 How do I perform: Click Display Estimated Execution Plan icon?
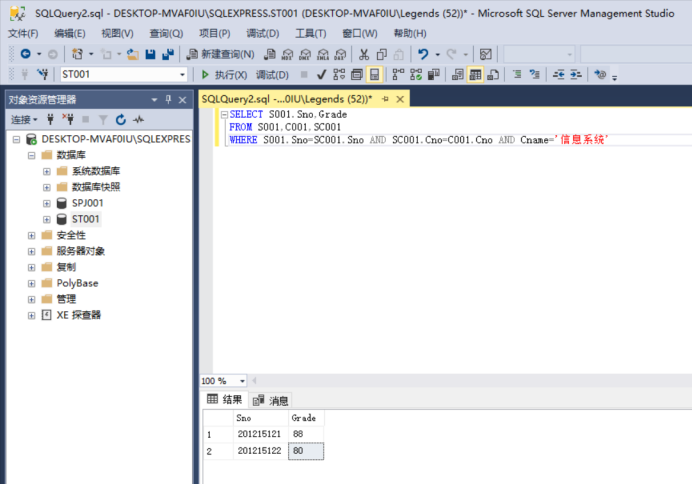(x=339, y=75)
